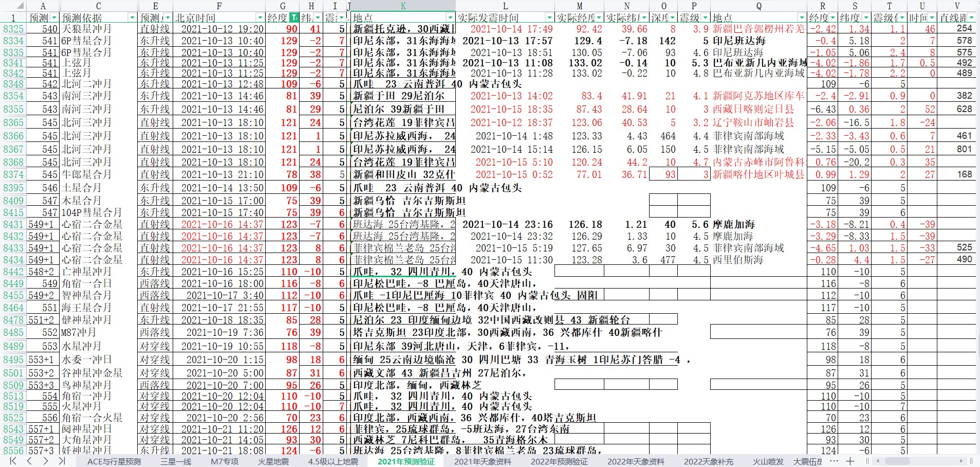Image resolution: width=980 pixels, height=467 pixels.
Task: Select column K header
Action: pyautogui.click(x=403, y=6)
